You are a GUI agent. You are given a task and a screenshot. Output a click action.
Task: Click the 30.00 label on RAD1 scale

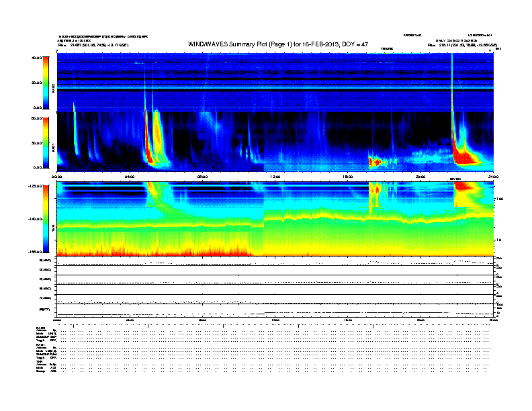pos(36,143)
